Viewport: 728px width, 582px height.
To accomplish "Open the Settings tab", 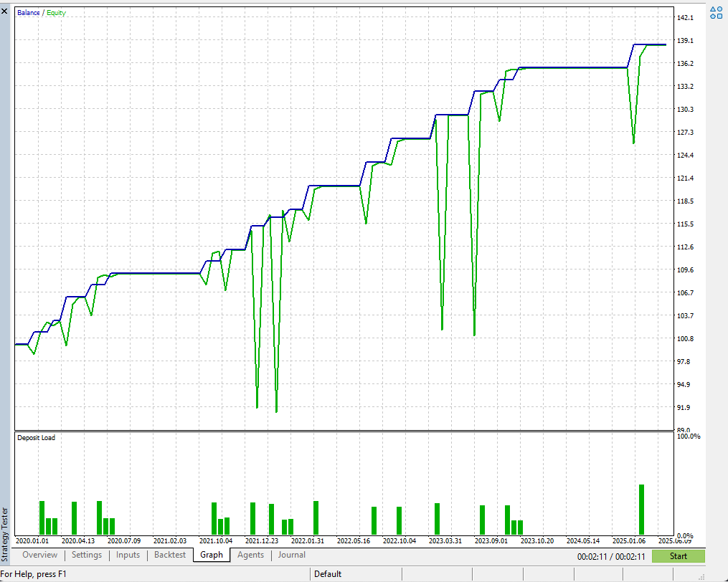I will click(x=87, y=555).
